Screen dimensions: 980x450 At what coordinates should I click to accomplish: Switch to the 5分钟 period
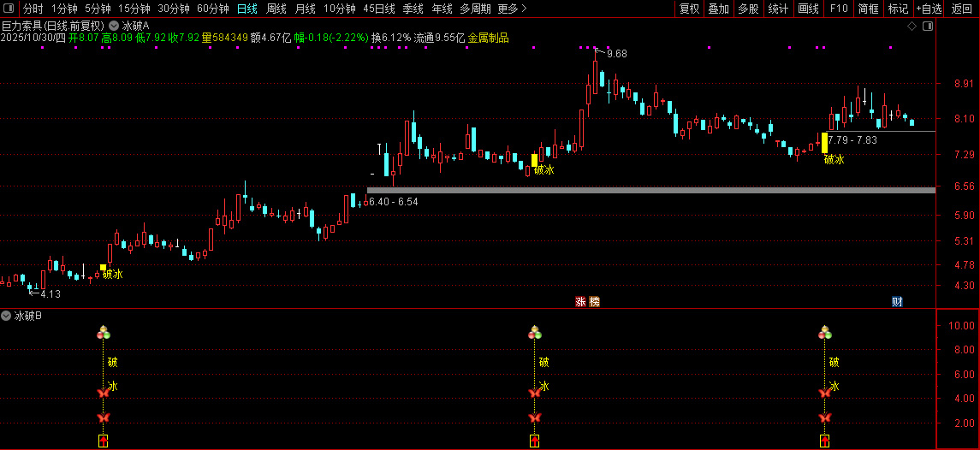pos(98,9)
